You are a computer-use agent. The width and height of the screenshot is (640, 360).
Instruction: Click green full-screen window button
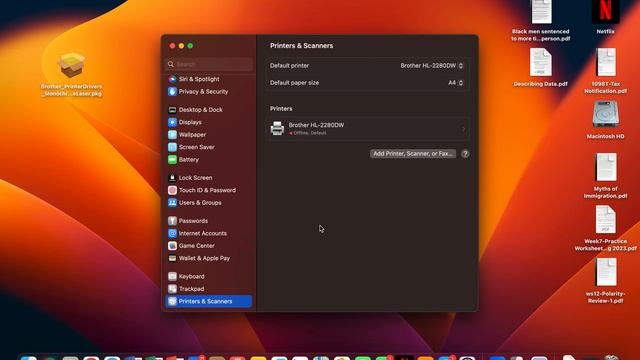tap(190, 46)
